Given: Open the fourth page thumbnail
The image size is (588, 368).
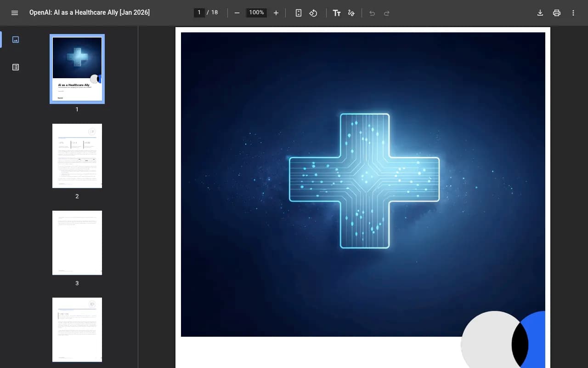Looking at the screenshot, I should [x=77, y=330].
